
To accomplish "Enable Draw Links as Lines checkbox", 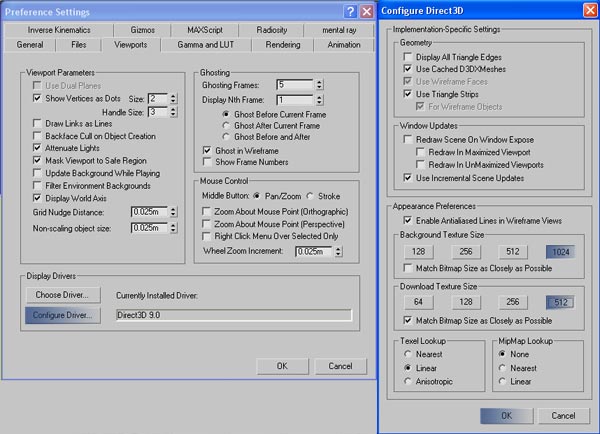I will coord(38,123).
